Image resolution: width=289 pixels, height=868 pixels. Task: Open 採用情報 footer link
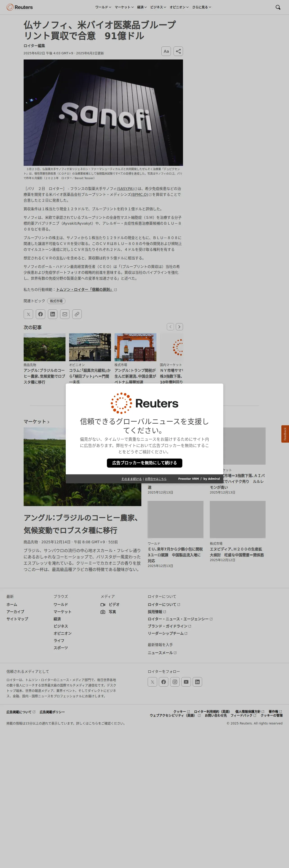click(157, 612)
